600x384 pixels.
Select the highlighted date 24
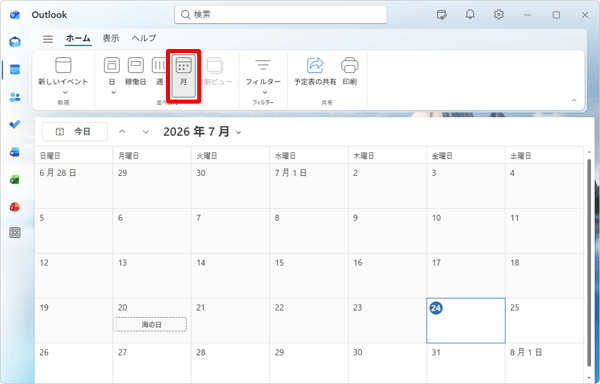(466, 321)
